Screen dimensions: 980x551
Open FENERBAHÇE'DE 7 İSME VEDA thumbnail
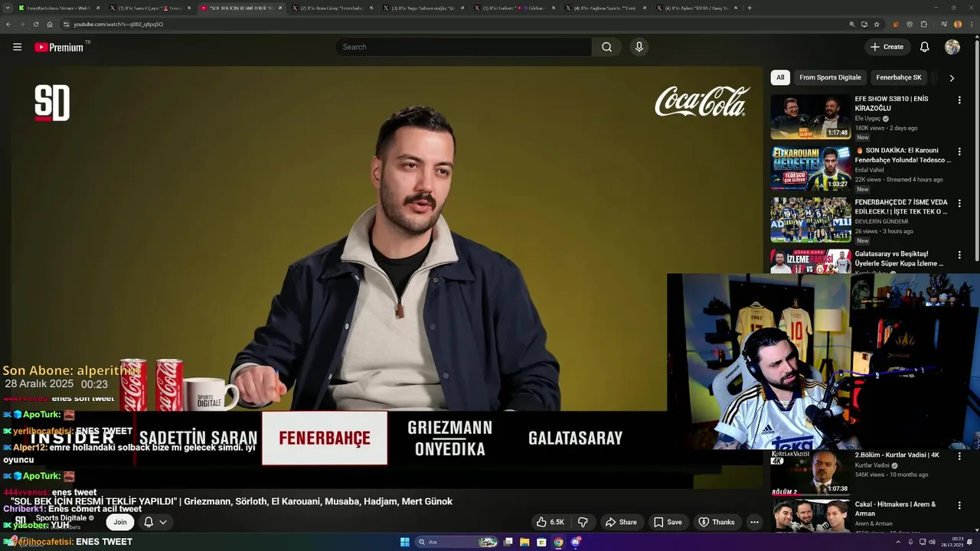811,220
